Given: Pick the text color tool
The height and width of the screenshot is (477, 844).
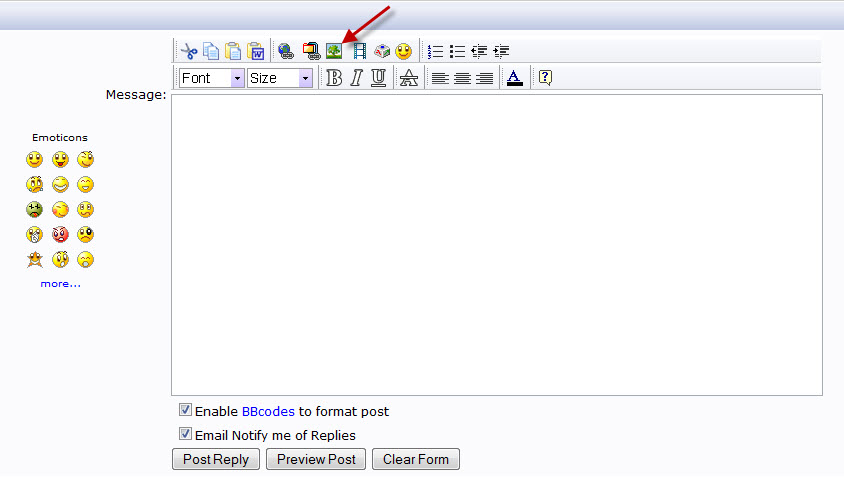Looking at the screenshot, I should coord(514,78).
